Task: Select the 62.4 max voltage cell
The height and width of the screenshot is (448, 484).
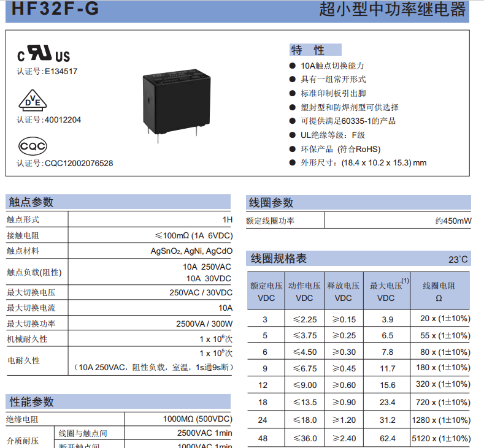Action: [388, 438]
